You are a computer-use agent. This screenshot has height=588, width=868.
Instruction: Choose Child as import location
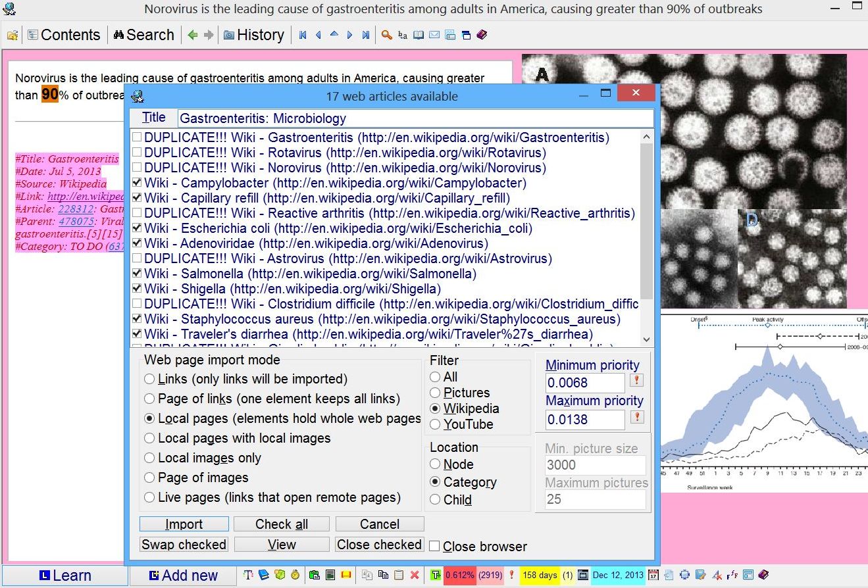435,500
